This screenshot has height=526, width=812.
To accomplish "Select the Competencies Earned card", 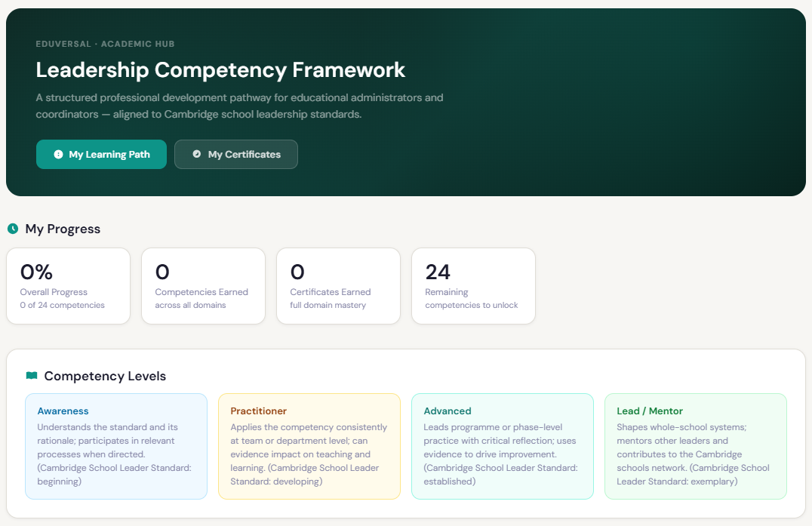I will pyautogui.click(x=204, y=286).
